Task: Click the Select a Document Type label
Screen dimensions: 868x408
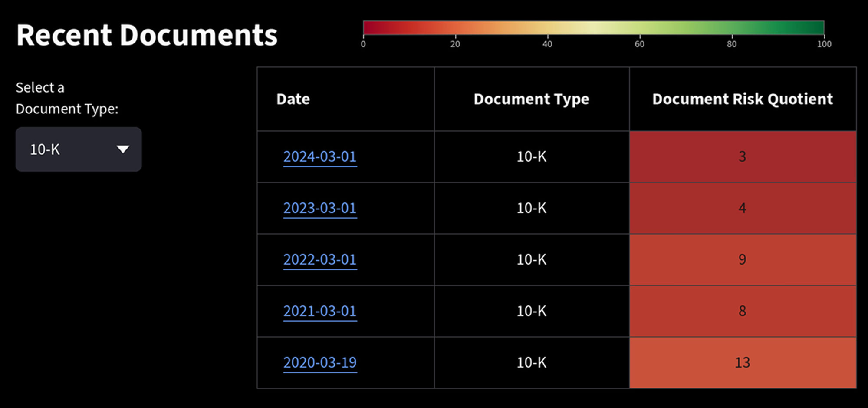Action: [x=67, y=98]
